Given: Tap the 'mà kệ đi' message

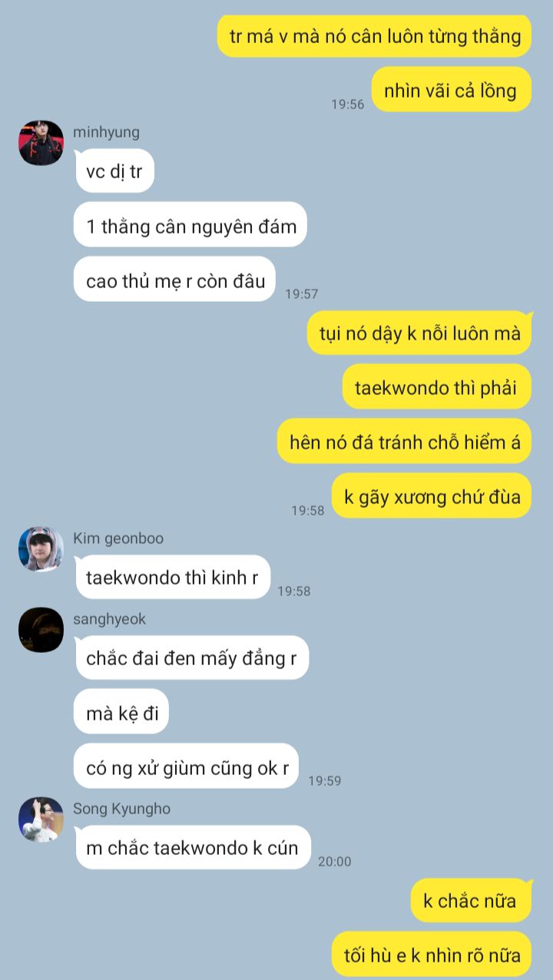Looking at the screenshot, I should pos(122,713).
